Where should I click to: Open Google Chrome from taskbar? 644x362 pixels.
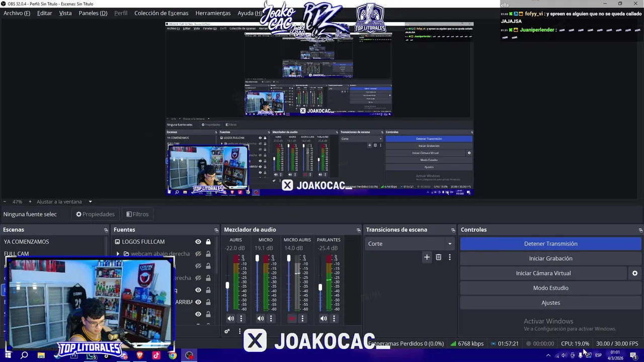point(173,355)
